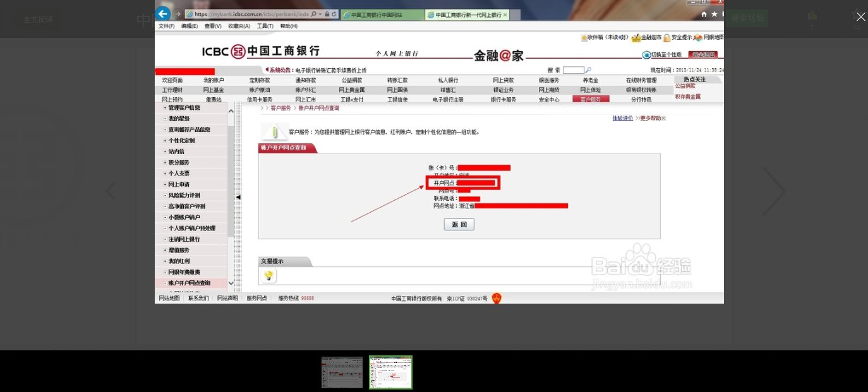Go to previous image with left chevron
This screenshot has height=392, width=868.
[111, 191]
